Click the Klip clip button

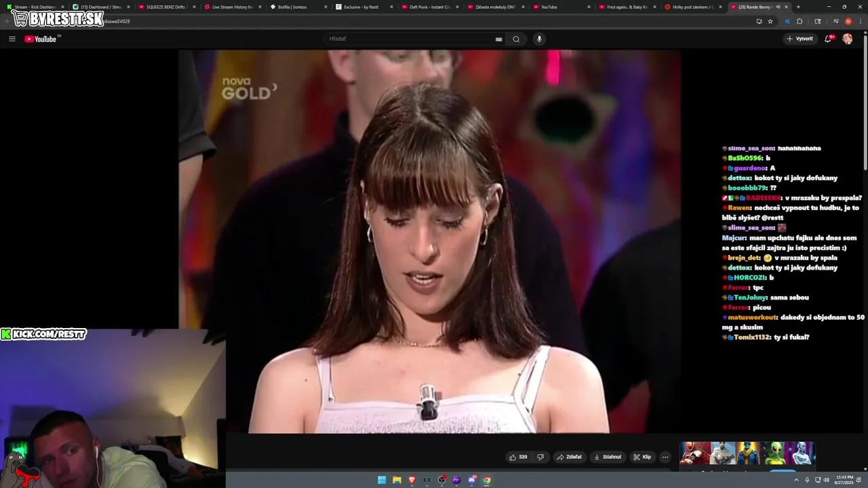click(x=642, y=457)
